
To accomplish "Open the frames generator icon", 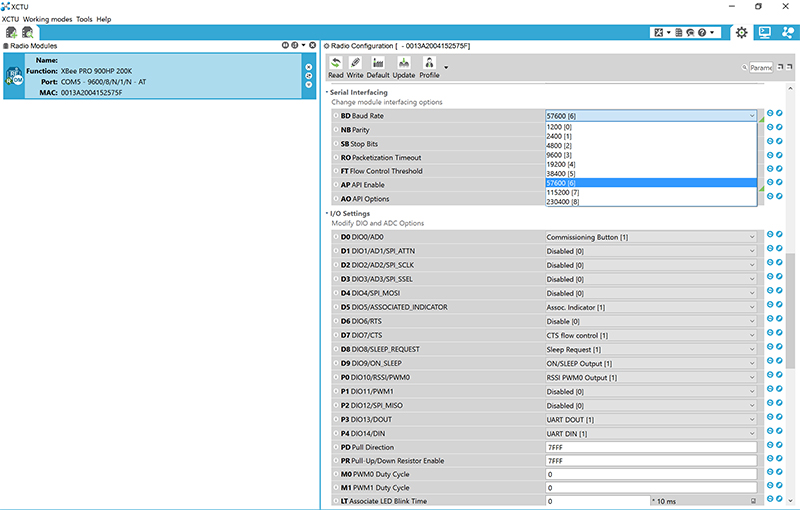I will point(679,33).
